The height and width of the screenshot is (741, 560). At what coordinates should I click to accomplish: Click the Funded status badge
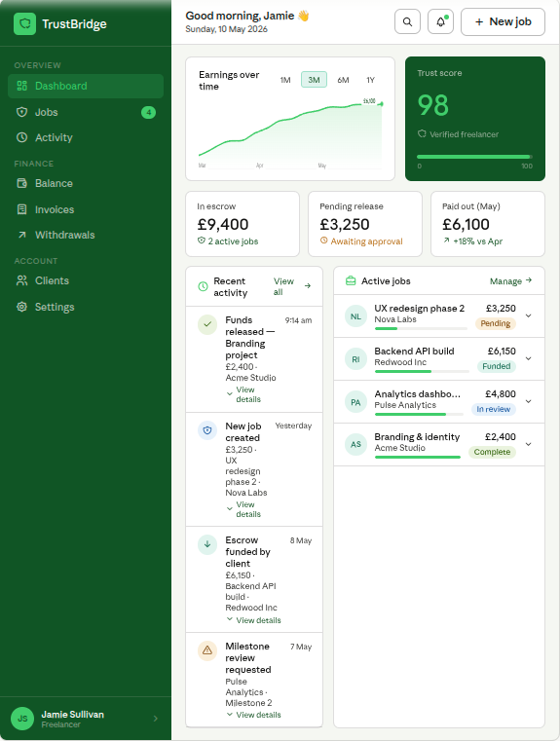point(496,366)
